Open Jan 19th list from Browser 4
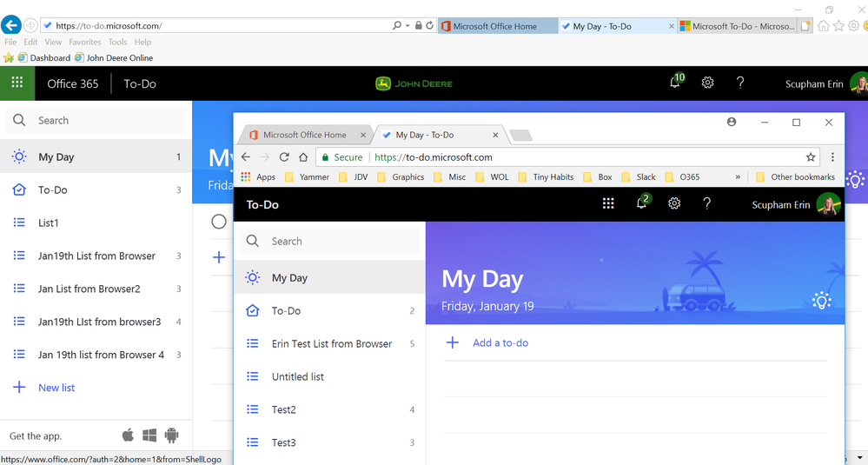Image resolution: width=868 pixels, height=465 pixels. pyautogui.click(x=96, y=355)
